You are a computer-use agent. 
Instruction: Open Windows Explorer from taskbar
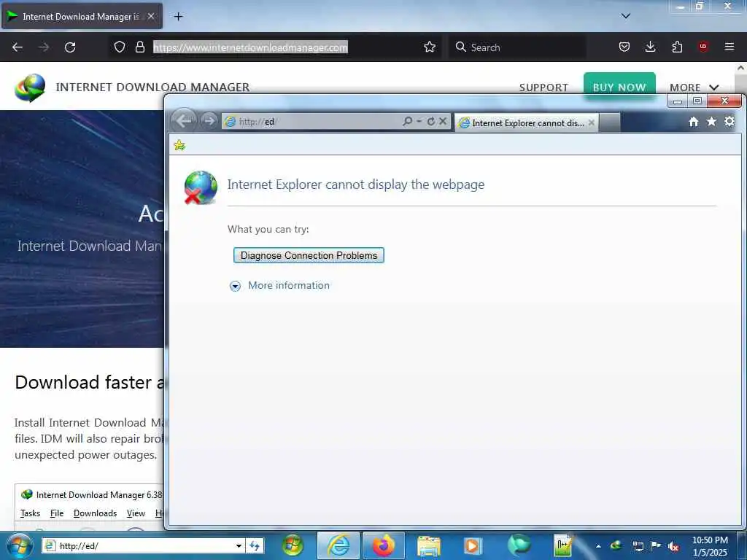[429, 545]
